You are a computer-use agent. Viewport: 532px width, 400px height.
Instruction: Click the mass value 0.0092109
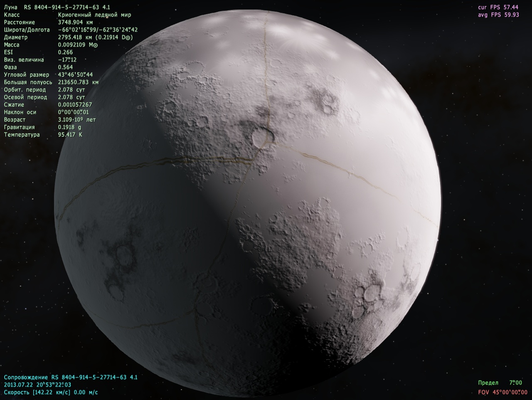tap(72, 45)
